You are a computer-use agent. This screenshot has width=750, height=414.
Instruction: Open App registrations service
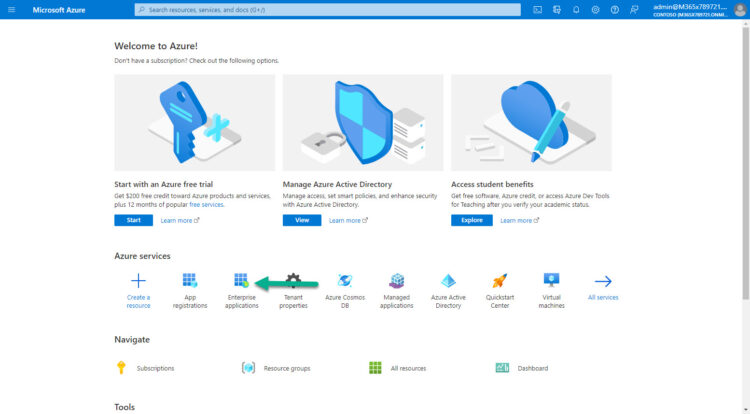point(190,290)
